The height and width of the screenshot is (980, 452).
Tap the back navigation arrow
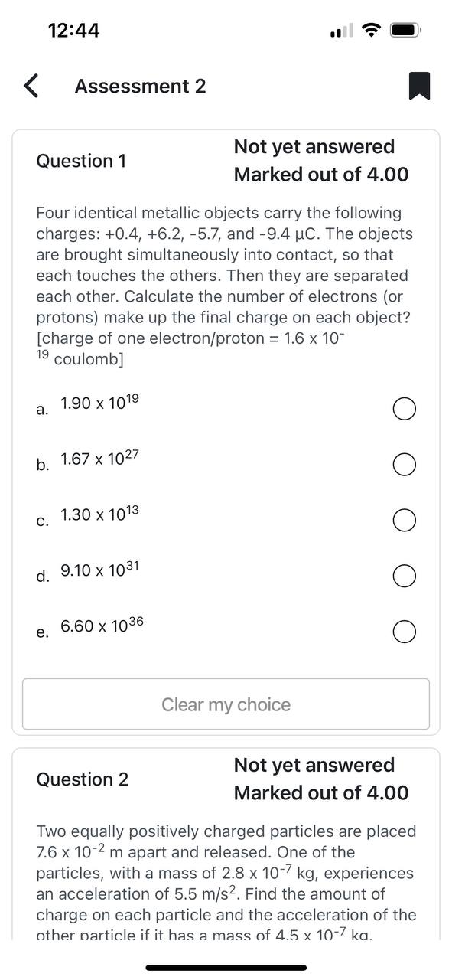pos(30,85)
